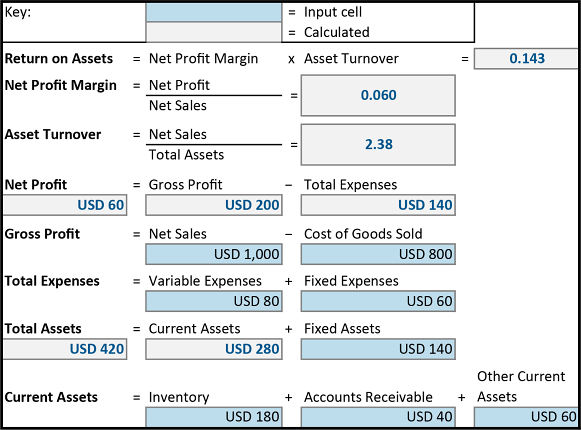Select the Net Sales USD 1,000 input cell
The image size is (581, 430).
214,254
